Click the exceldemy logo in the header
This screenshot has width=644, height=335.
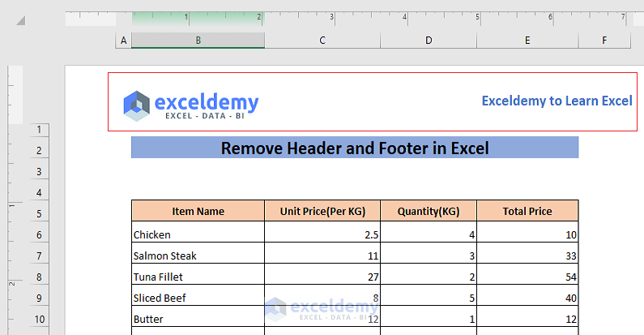190,105
